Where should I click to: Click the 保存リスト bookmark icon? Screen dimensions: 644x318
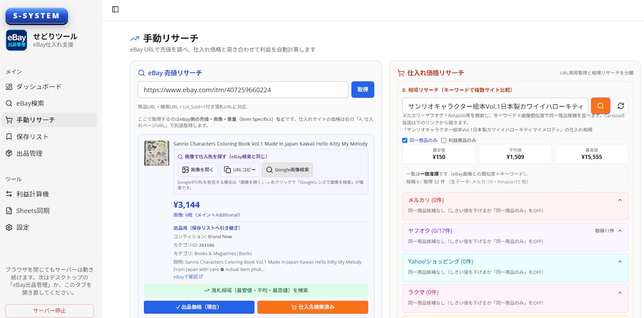click(9, 137)
